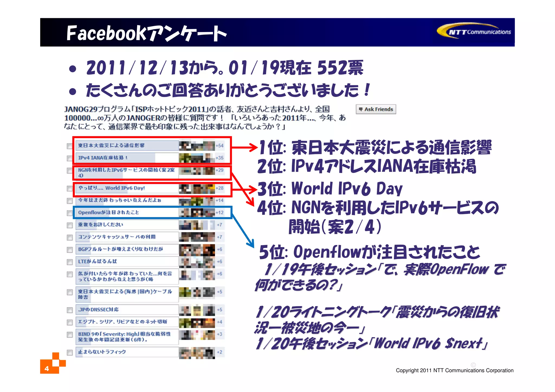Check the box for BGPフルルート option
555x392 pixels.
(x=70, y=250)
